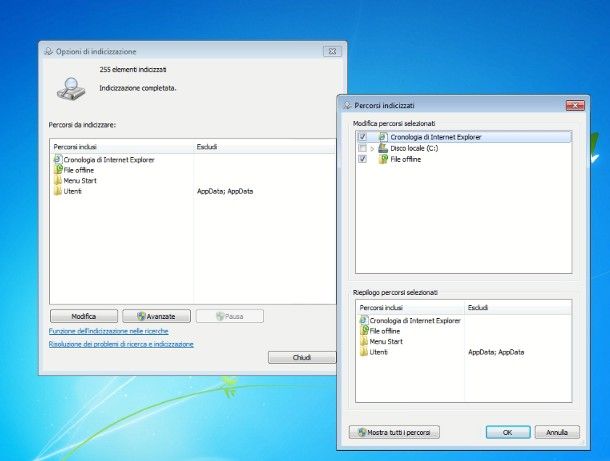The image size is (610, 461).
Task: Click File offline icon in Modifica percorsi tree
Action: (383, 159)
